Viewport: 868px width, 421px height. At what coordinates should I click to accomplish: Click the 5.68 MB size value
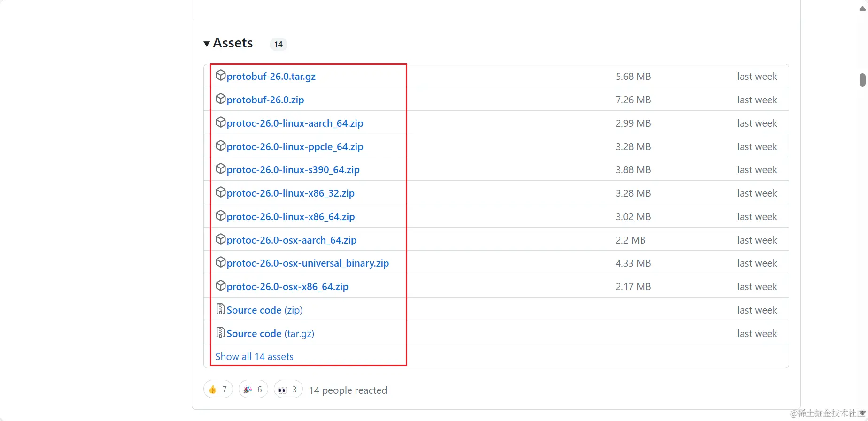point(633,77)
